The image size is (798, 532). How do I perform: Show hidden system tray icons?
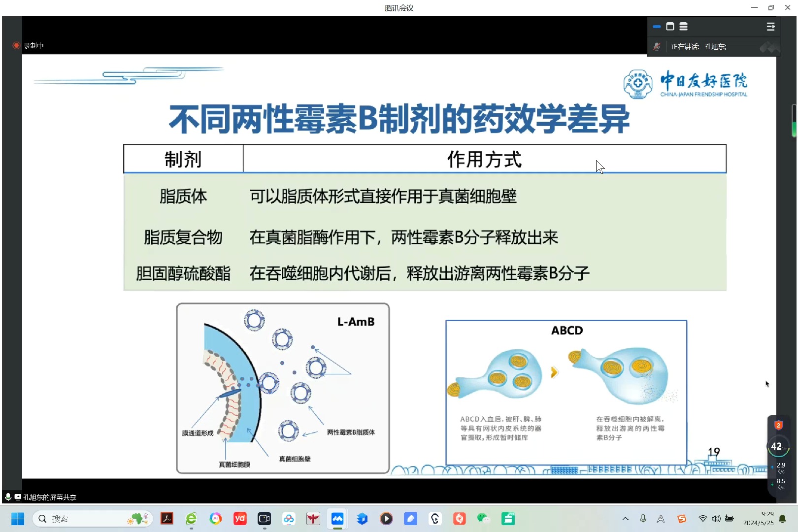(626, 519)
